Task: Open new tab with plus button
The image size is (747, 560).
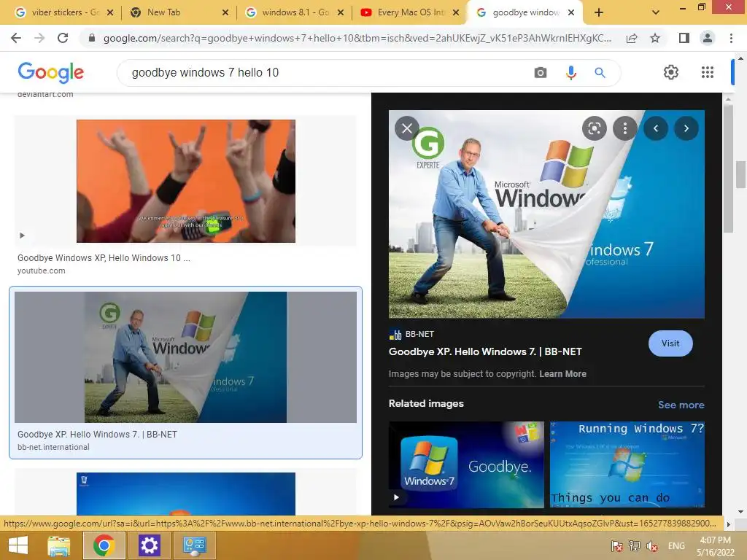Action: [599, 12]
